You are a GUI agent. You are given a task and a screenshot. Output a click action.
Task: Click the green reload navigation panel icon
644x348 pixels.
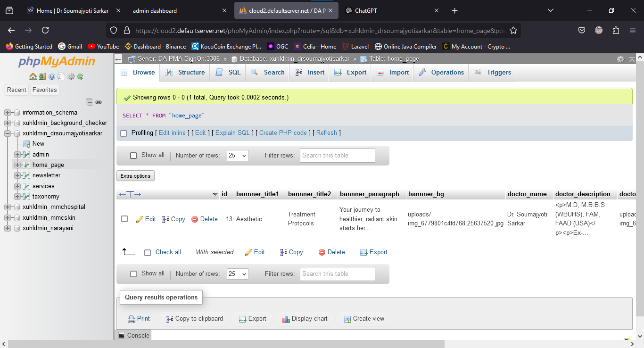click(x=81, y=76)
